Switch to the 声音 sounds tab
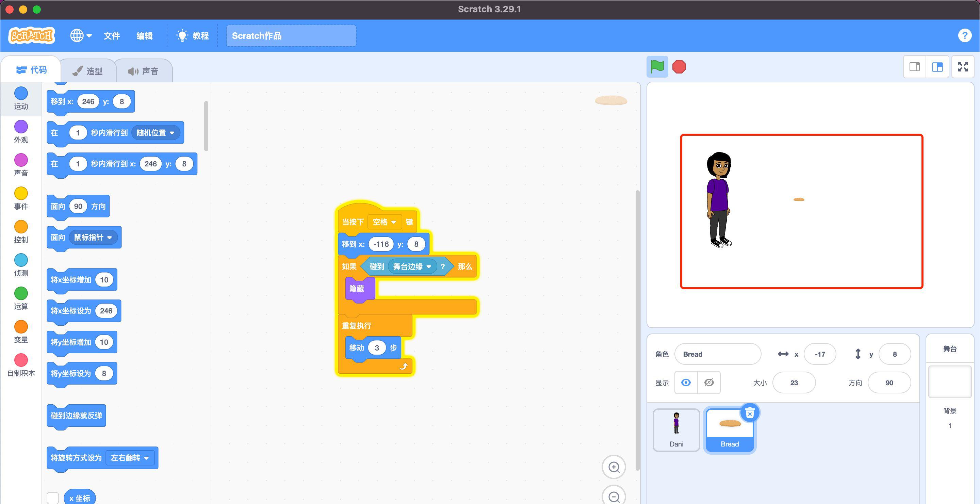The height and width of the screenshot is (504, 980). coord(143,71)
